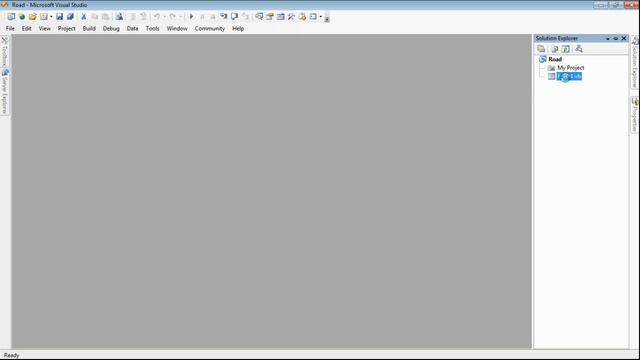Click the Undo arrow icon
This screenshot has height=360, width=640.
(157, 17)
